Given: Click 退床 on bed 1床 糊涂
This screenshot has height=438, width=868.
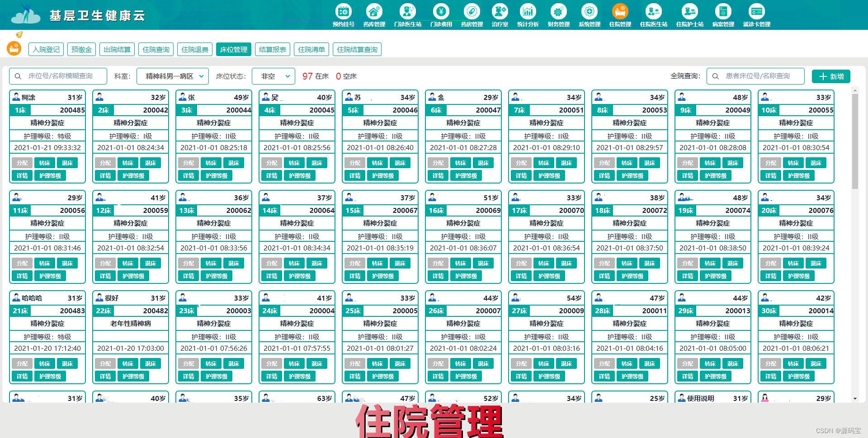Looking at the screenshot, I should tap(67, 163).
